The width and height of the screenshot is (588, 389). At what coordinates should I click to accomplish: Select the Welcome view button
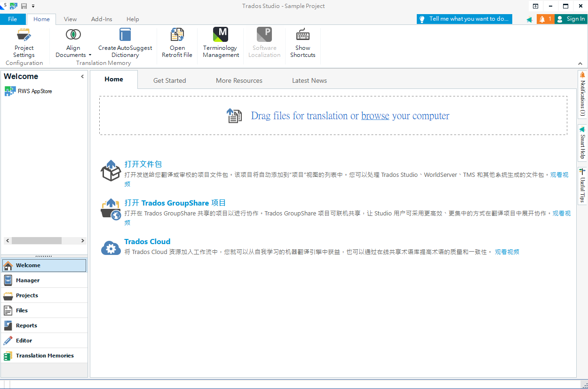coord(44,265)
